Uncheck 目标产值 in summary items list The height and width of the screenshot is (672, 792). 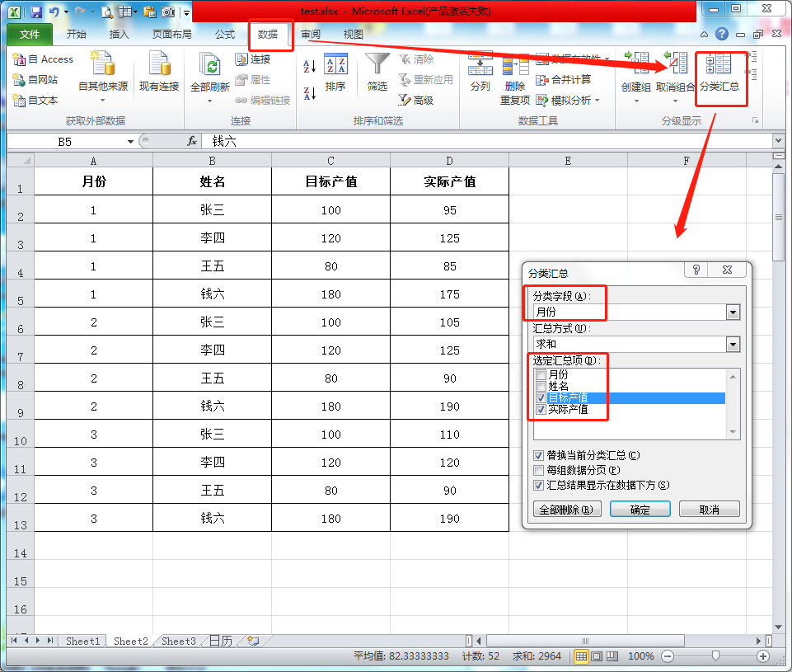[x=541, y=398]
